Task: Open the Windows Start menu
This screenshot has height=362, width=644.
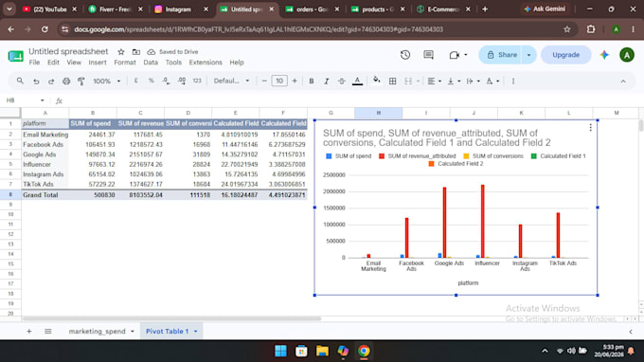Action: (281, 351)
